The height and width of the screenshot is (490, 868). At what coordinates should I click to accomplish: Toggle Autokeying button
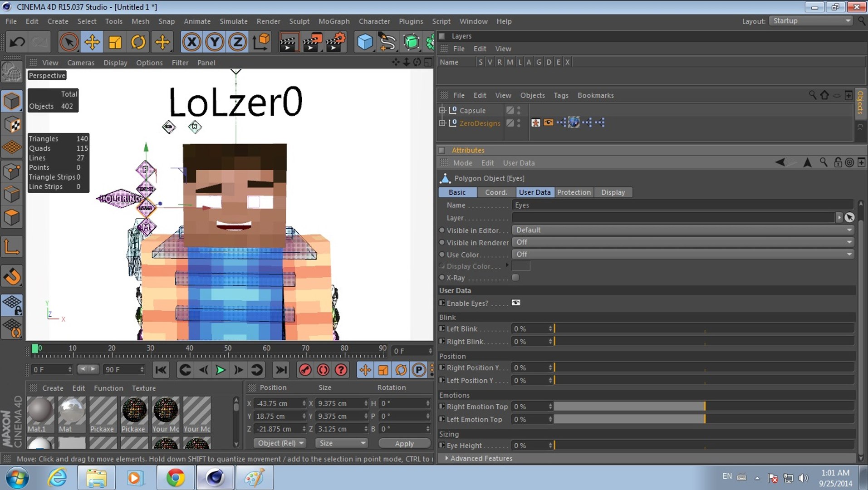(323, 370)
